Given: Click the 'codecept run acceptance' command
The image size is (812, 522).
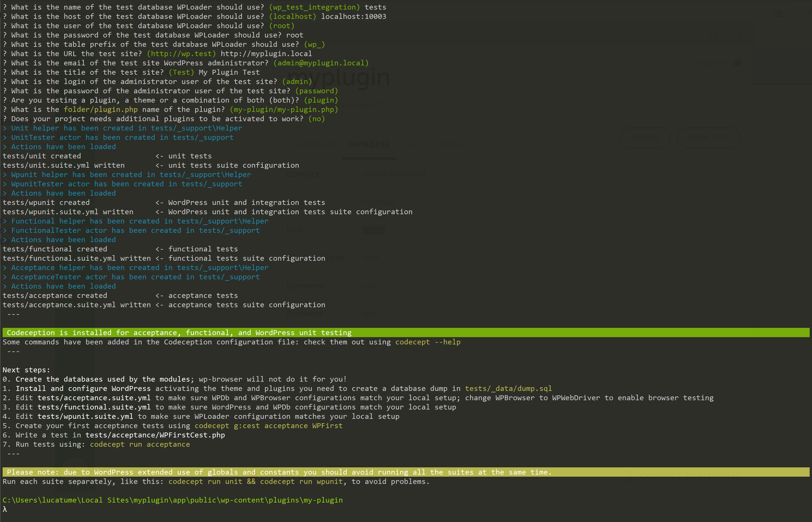Looking at the screenshot, I should coord(140,444).
